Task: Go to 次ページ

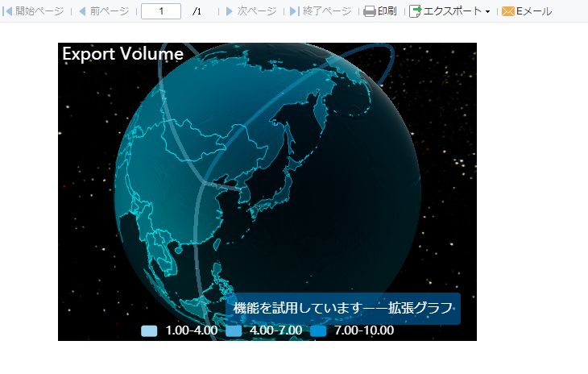Action: 256,11
